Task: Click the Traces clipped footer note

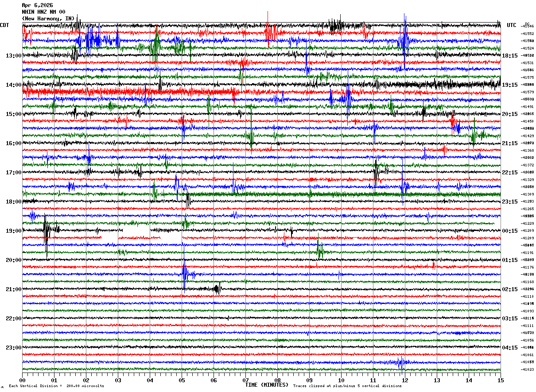Action: pyautogui.click(x=347, y=386)
